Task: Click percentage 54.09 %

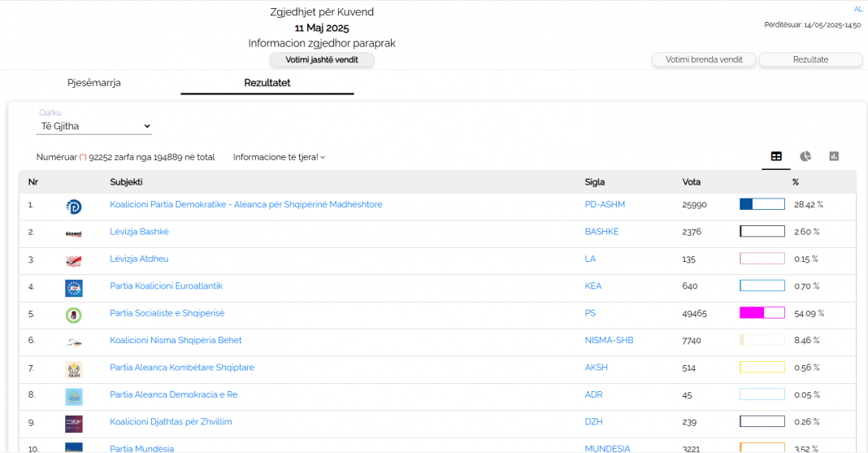Action: (x=809, y=313)
